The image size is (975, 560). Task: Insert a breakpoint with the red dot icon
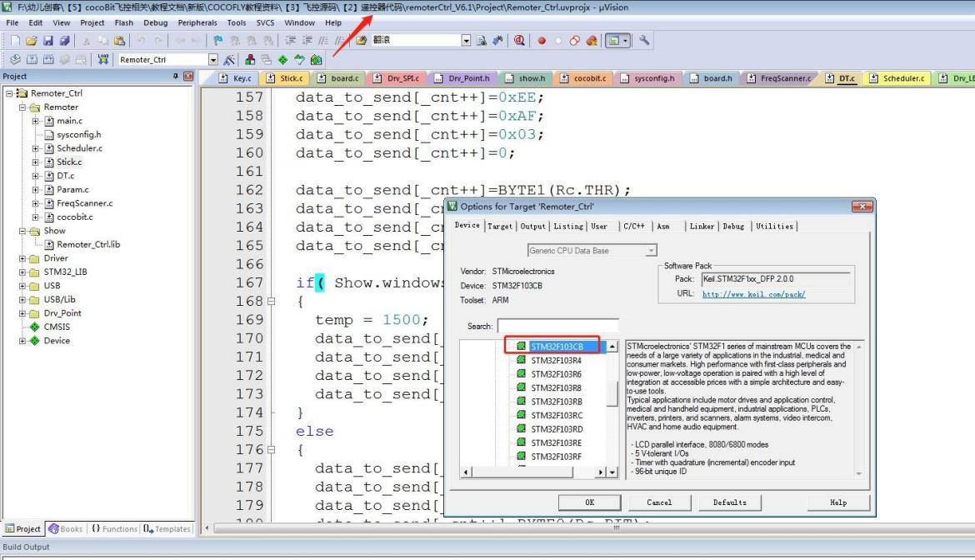coord(542,41)
